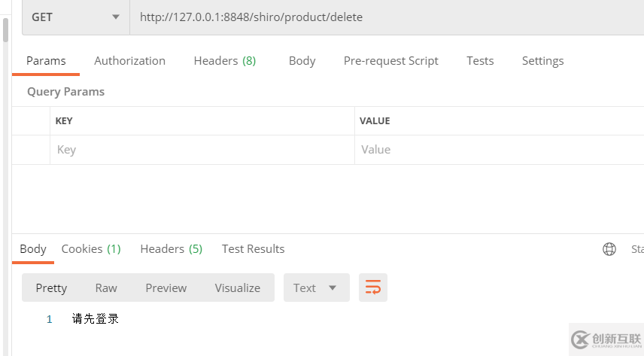Open the Pre-request Script tab
The image size is (644, 356).
click(x=390, y=61)
